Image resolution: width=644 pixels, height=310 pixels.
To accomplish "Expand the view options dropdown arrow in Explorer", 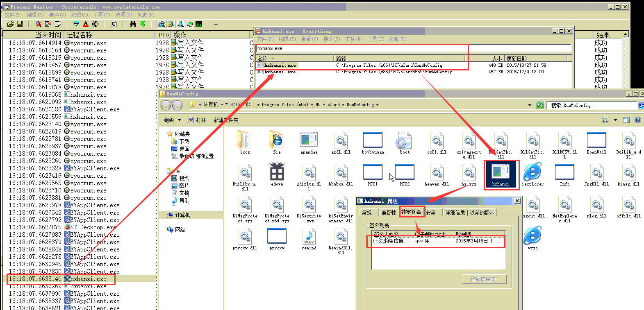I will pyautogui.click(x=615, y=120).
